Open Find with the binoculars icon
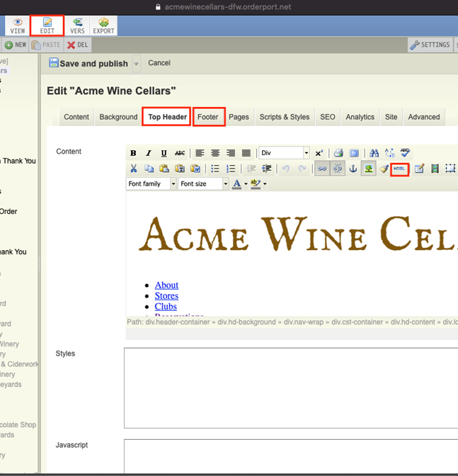Screen dimensions: 458x476 tap(374, 153)
